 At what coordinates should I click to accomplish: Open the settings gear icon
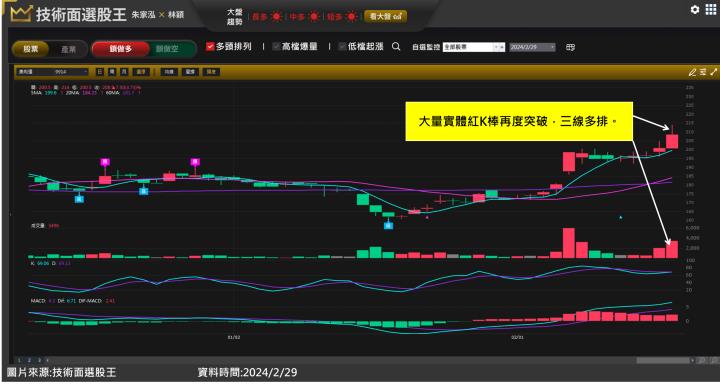(x=695, y=10)
